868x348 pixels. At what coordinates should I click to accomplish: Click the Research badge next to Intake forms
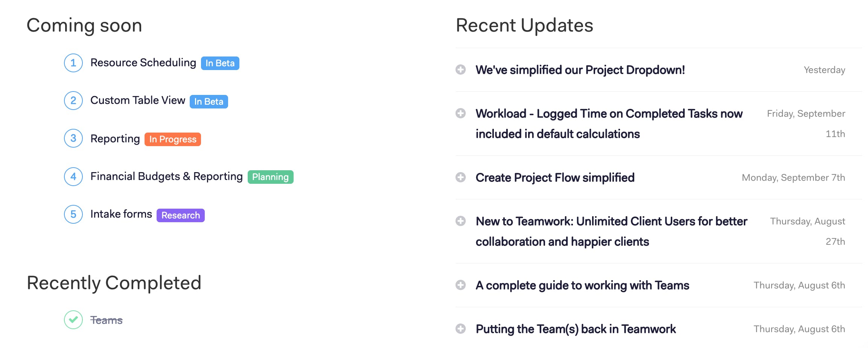180,215
